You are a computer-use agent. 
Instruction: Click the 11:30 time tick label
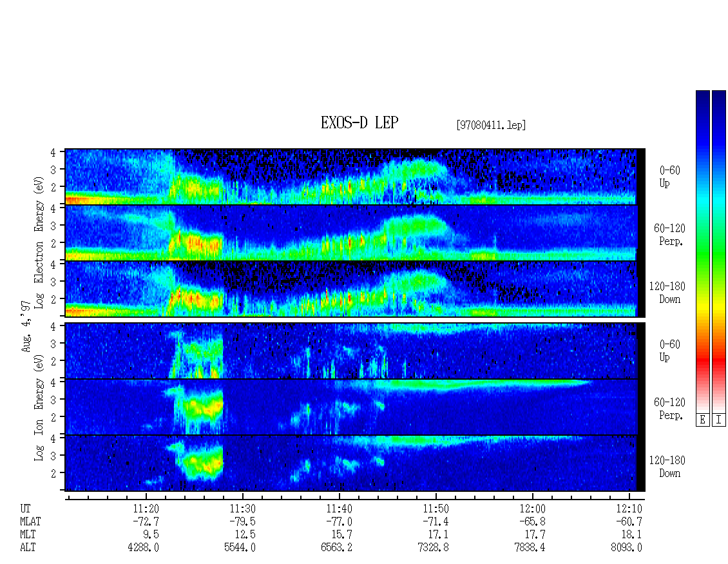(242, 509)
